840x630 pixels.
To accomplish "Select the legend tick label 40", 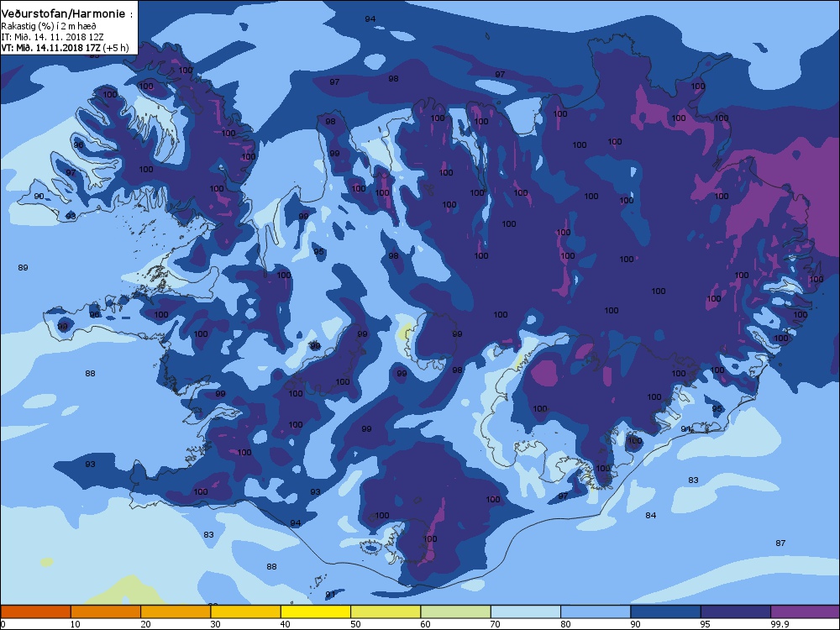I will click(286, 624).
